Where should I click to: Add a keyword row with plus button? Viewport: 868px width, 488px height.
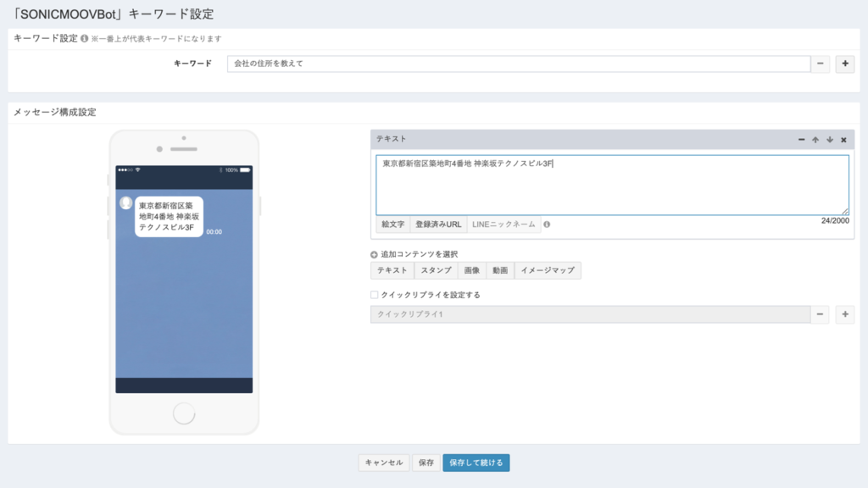(x=845, y=64)
